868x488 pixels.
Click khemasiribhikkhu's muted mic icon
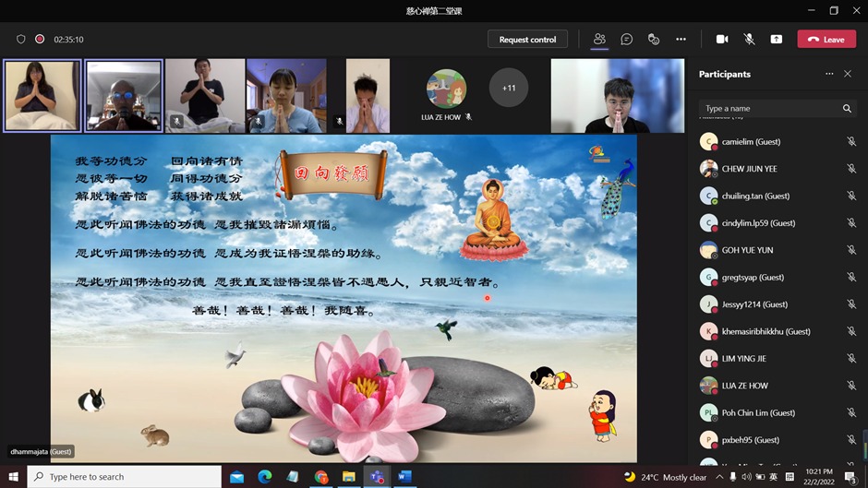pos(851,331)
